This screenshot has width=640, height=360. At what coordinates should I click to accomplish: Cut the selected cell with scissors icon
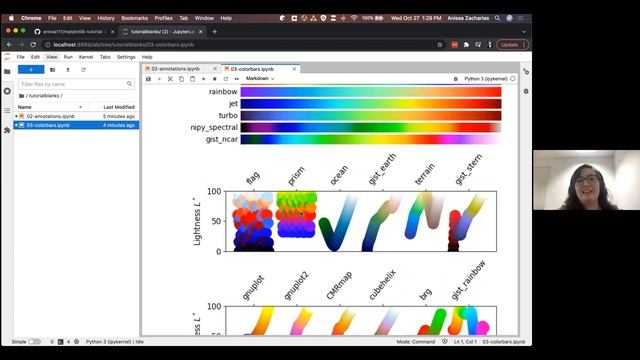point(171,79)
